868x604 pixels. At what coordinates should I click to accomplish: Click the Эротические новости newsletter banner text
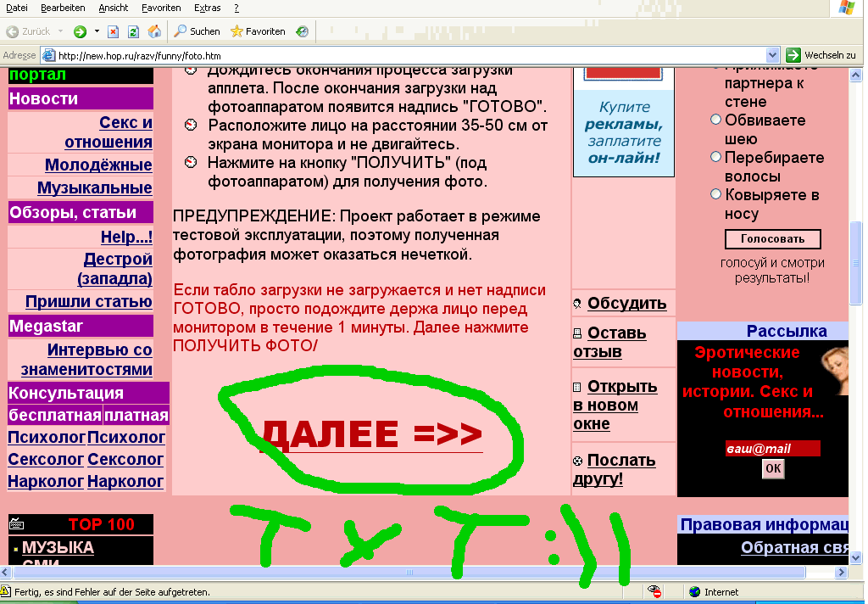click(x=753, y=383)
